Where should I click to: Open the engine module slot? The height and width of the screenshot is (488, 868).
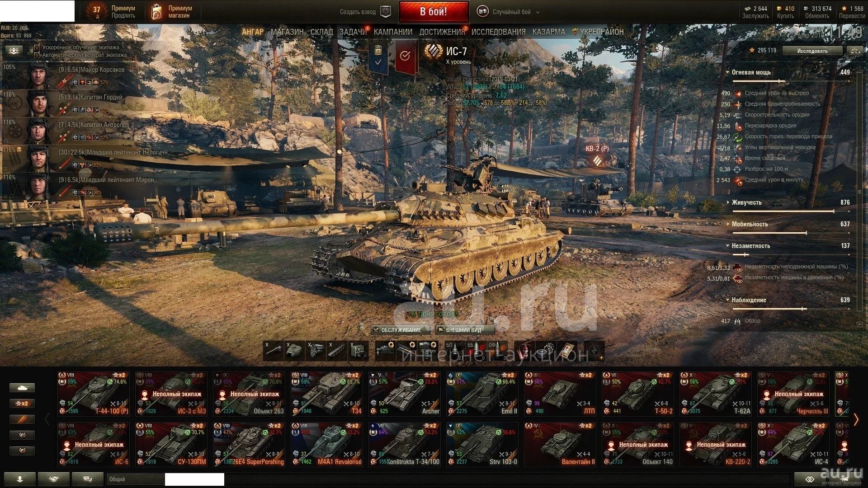316,351
